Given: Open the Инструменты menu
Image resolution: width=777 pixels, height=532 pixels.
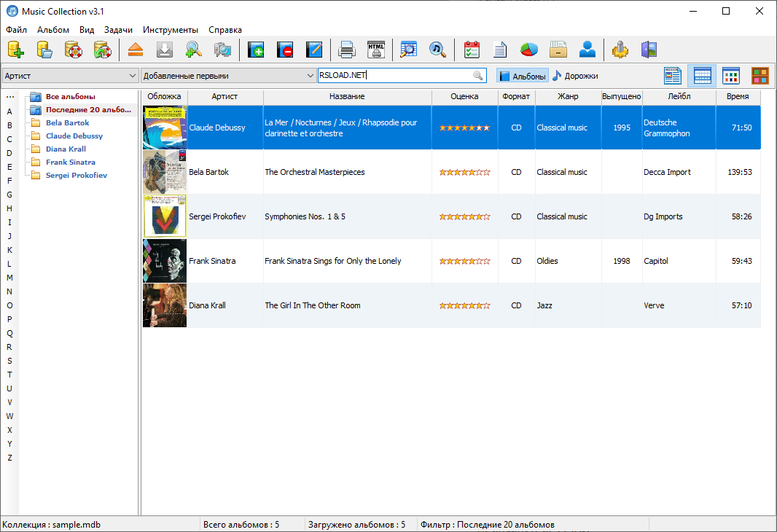Looking at the screenshot, I should pyautogui.click(x=171, y=30).
